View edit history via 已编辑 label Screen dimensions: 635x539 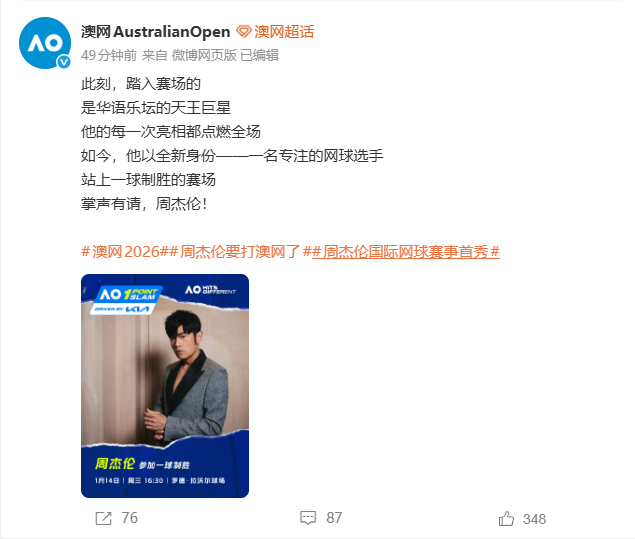tap(260, 55)
